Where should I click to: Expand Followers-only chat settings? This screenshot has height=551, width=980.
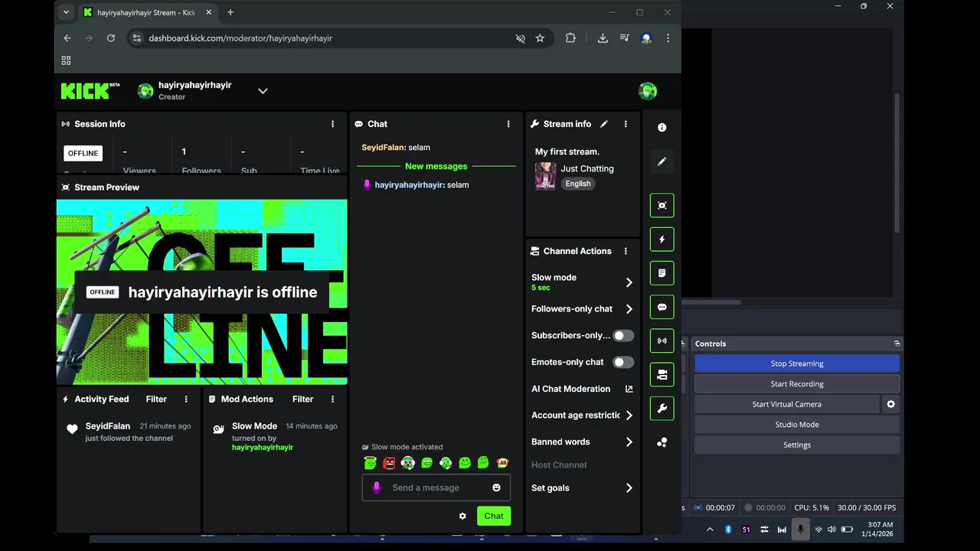point(629,309)
